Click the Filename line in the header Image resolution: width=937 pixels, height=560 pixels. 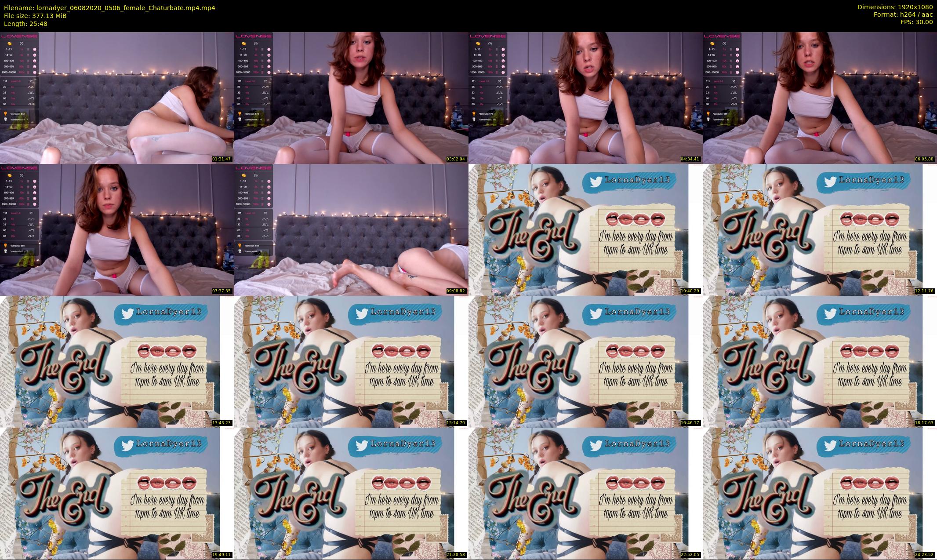click(109, 8)
